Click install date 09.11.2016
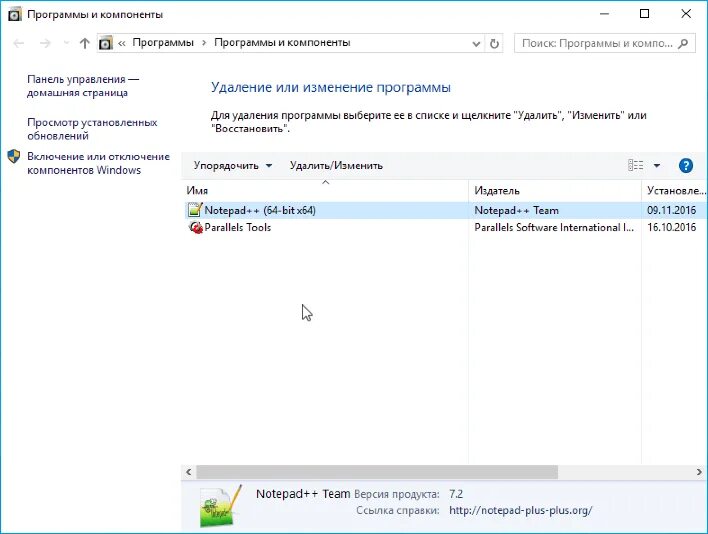This screenshot has height=534, width=708. tap(671, 210)
